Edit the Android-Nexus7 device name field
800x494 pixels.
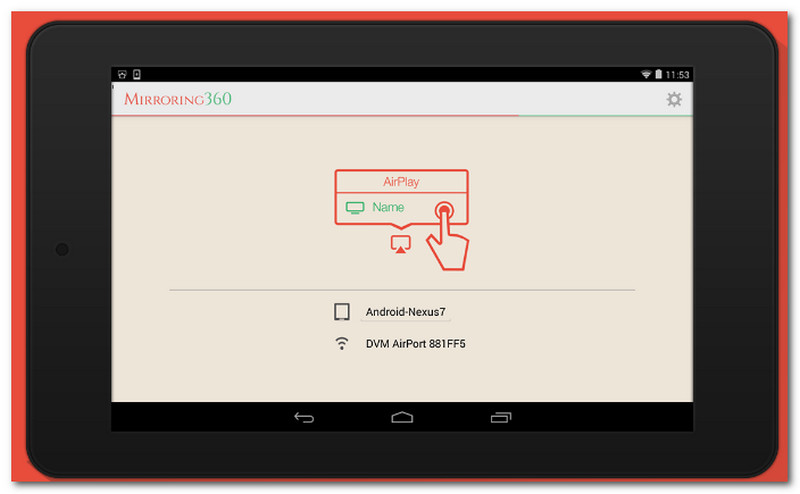tap(406, 312)
